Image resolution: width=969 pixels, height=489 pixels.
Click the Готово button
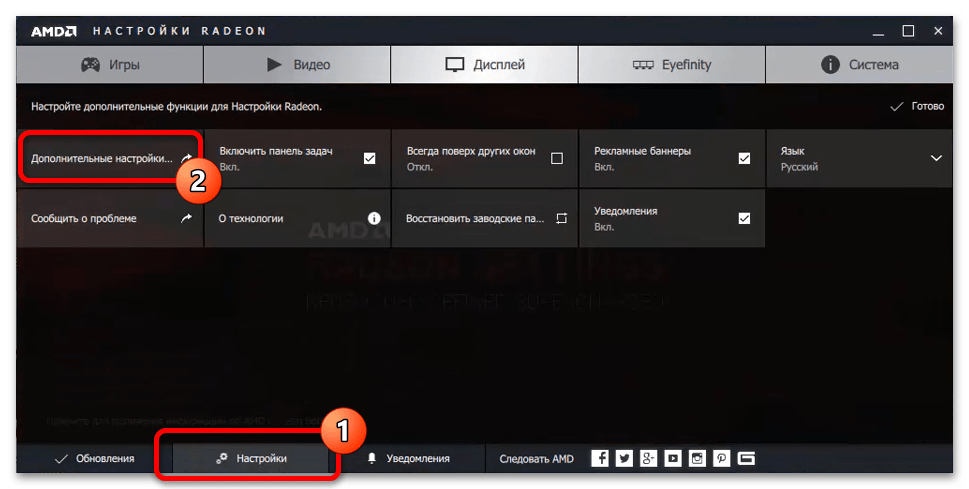917,106
